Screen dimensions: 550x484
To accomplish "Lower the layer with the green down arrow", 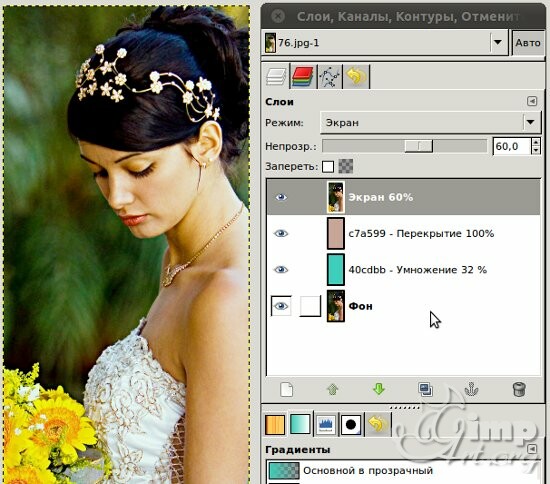I will pyautogui.click(x=379, y=389).
